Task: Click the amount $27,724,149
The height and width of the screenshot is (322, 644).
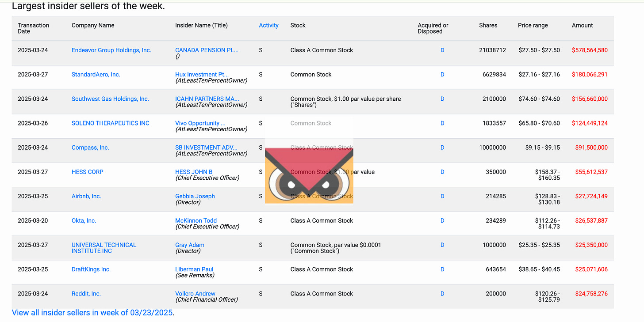Action: (x=591, y=196)
